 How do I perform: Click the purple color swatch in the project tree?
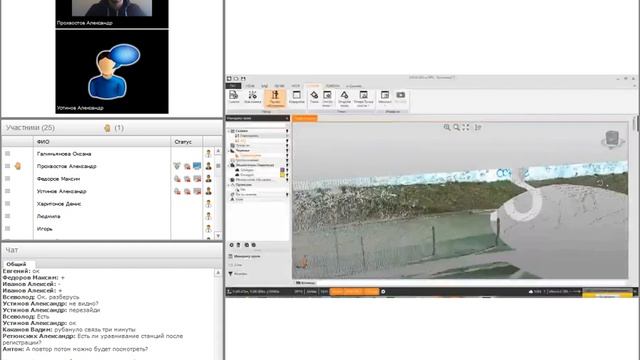(282, 170)
